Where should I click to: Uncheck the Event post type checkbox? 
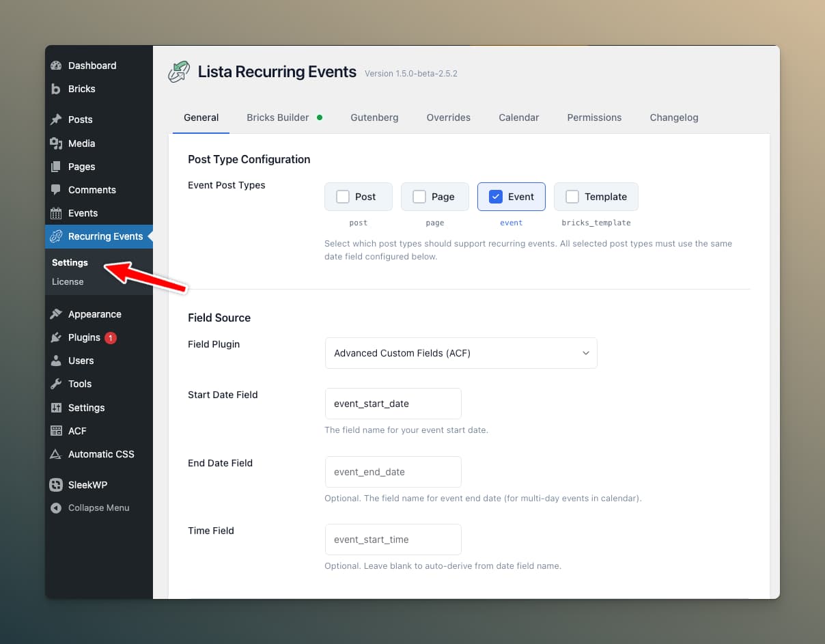pos(494,196)
